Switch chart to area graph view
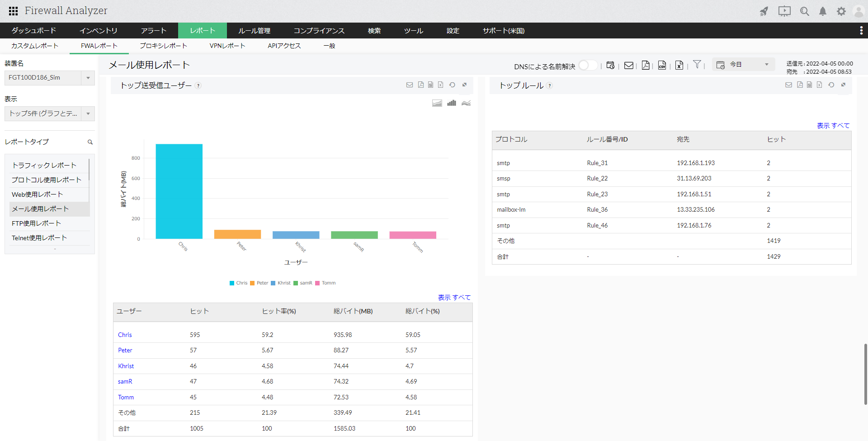The image size is (868, 441). tap(437, 103)
